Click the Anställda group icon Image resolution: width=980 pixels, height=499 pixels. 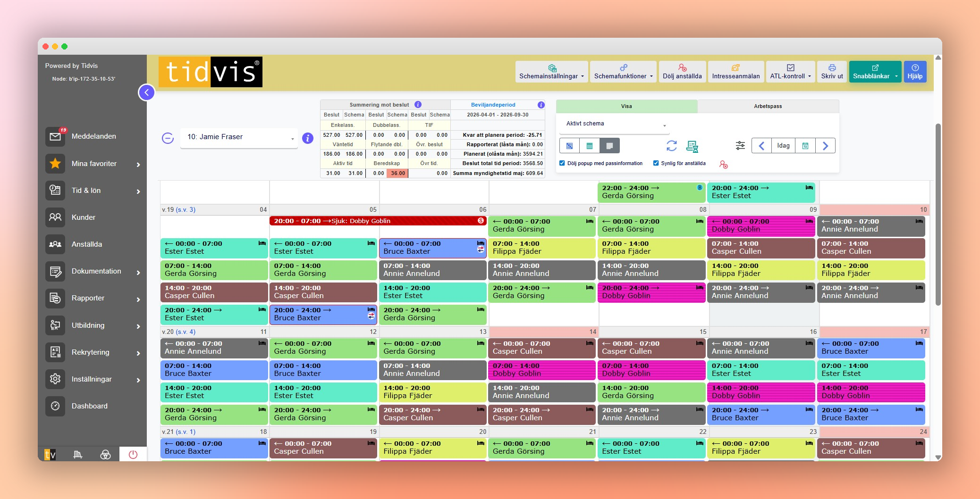[x=55, y=244]
